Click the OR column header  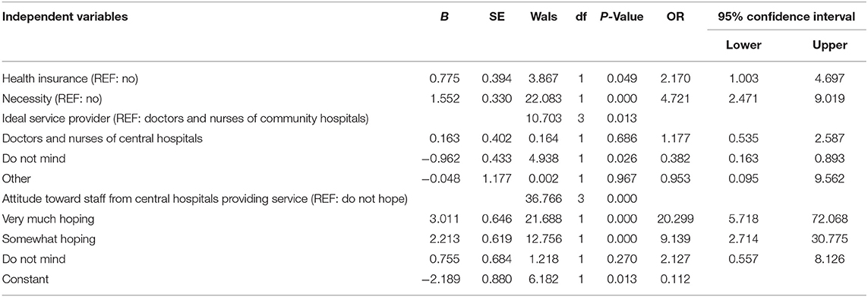coord(675,17)
